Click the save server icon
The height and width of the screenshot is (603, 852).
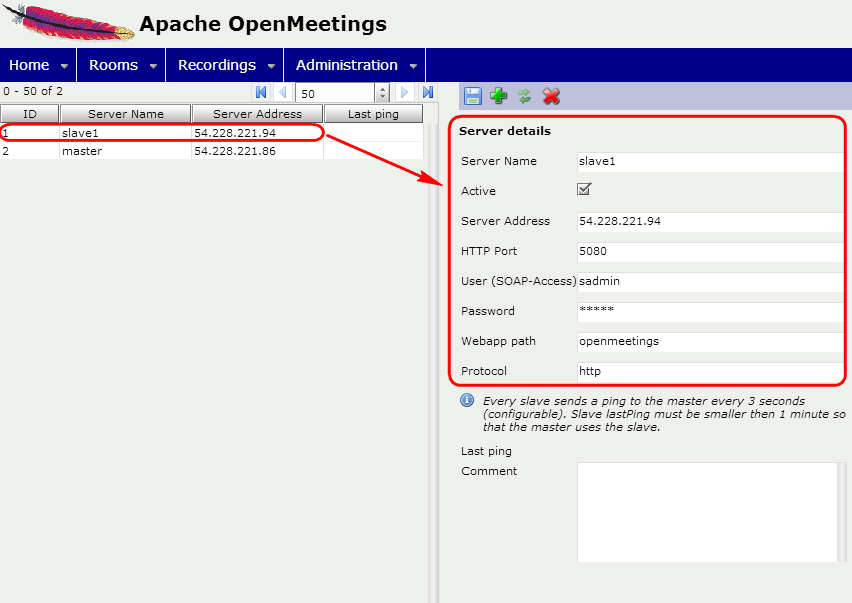point(473,96)
